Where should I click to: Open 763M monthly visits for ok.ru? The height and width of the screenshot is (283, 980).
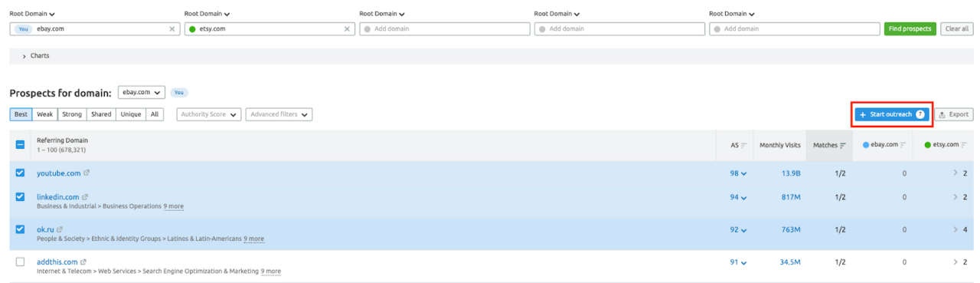[x=790, y=229]
